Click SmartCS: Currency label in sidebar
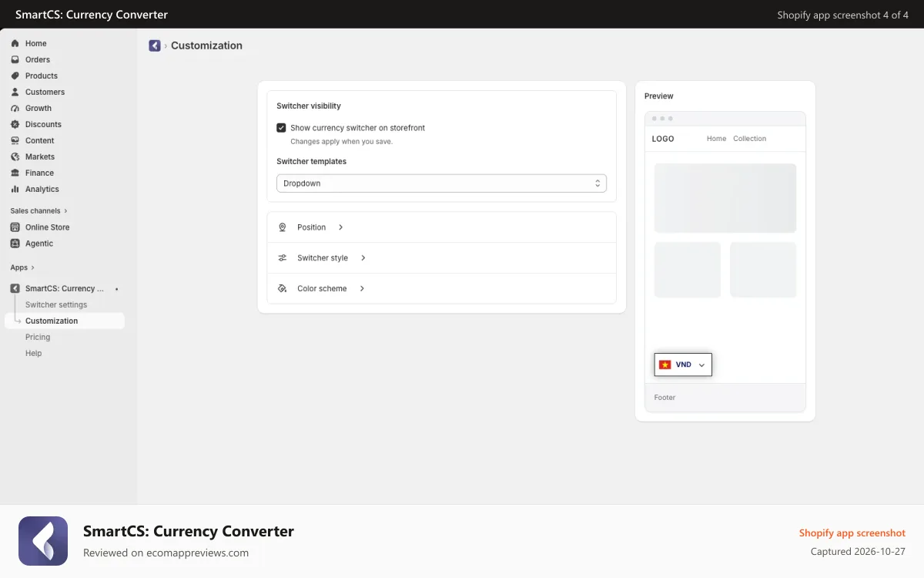 coord(65,288)
